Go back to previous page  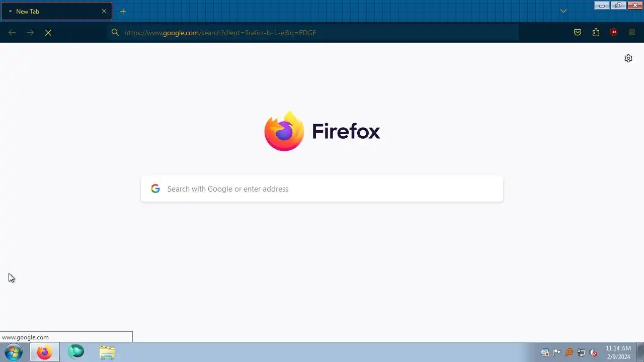coord(12,33)
